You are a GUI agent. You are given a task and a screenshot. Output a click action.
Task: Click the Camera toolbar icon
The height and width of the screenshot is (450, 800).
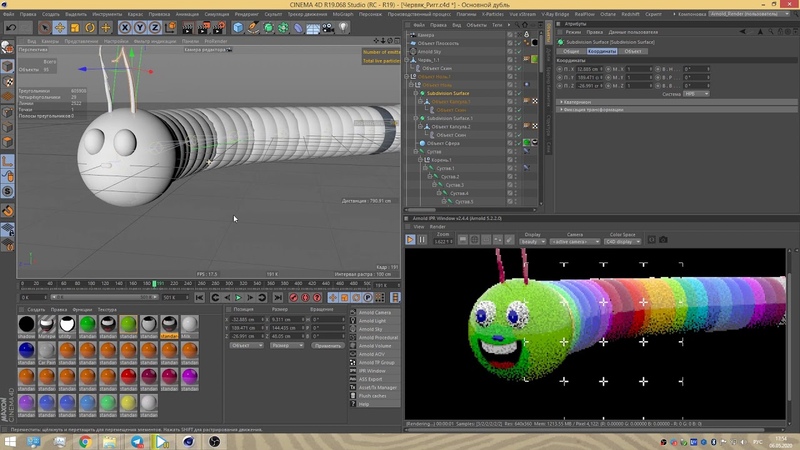[x=328, y=28]
